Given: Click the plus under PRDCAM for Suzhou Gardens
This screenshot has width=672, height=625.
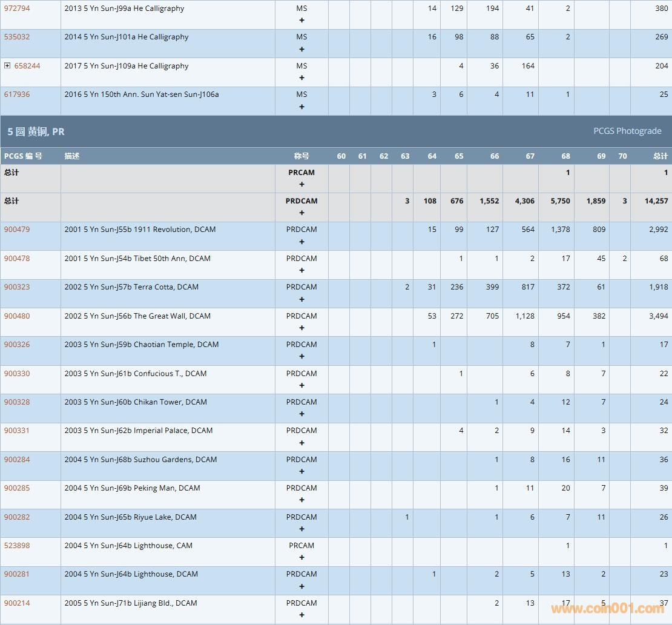Looking at the screenshot, I should (301, 471).
